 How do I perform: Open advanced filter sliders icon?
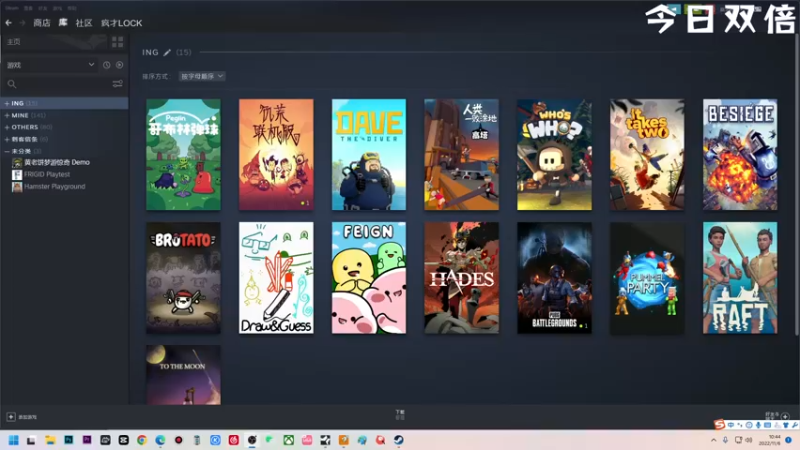point(117,84)
